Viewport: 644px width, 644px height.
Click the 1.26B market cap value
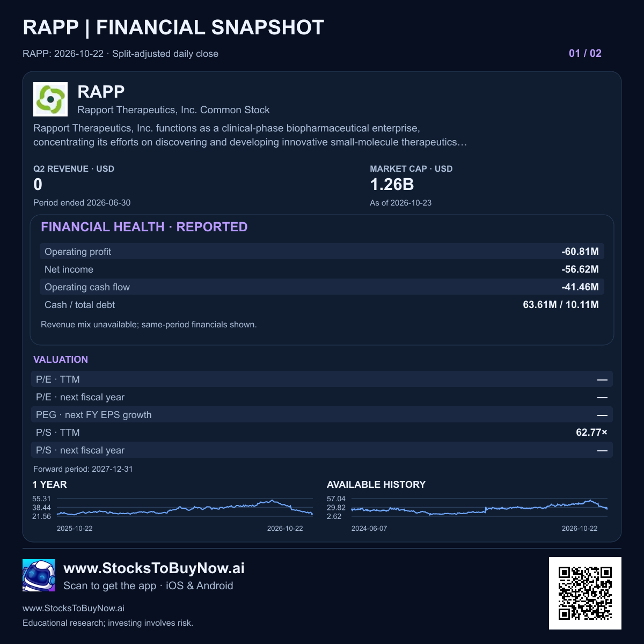392,185
